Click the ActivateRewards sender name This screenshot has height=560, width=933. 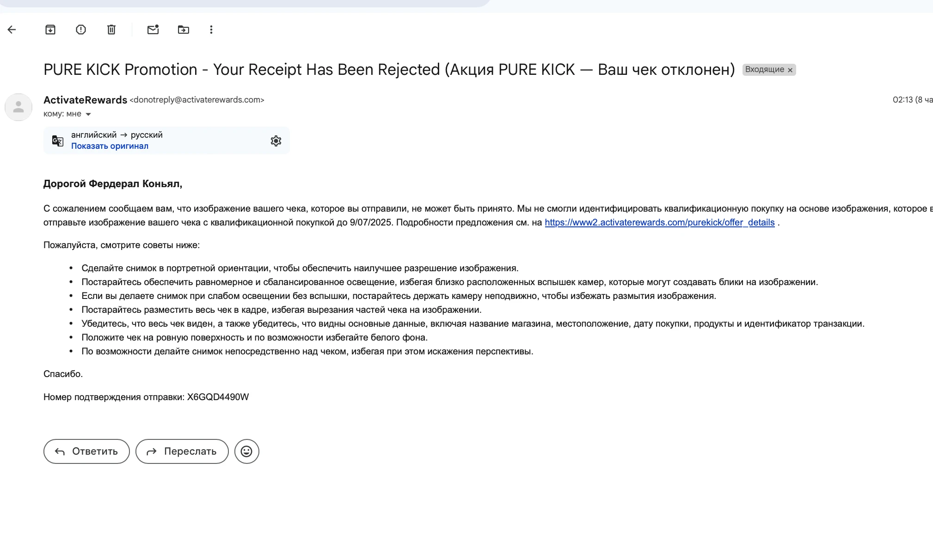point(85,100)
